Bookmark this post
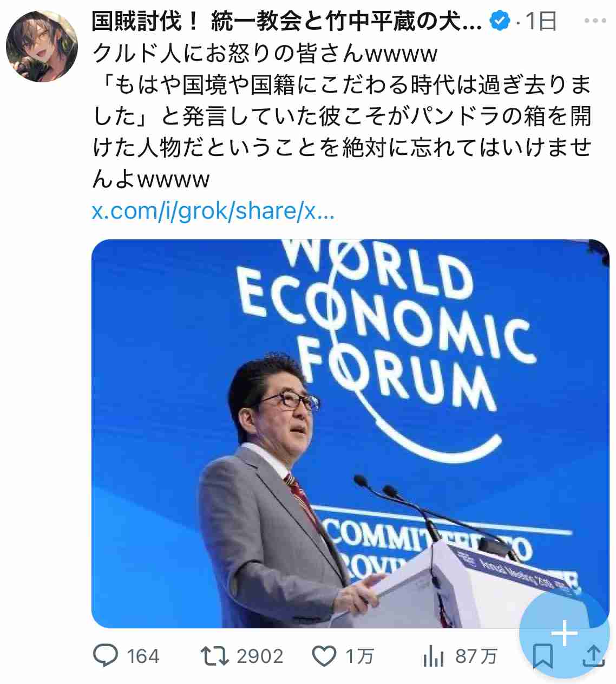This screenshot has width=616, height=684. tap(542, 656)
